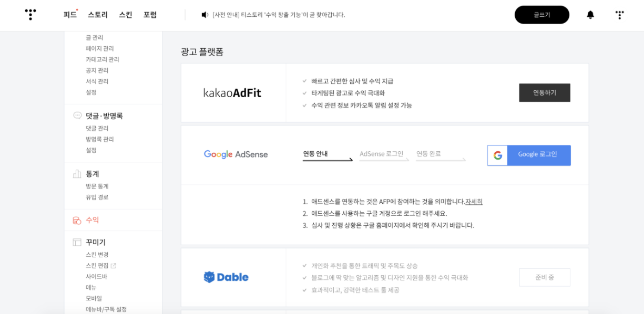Open 페이지 관리 in sidebar
Screen dimensions: 644x314
point(100,48)
